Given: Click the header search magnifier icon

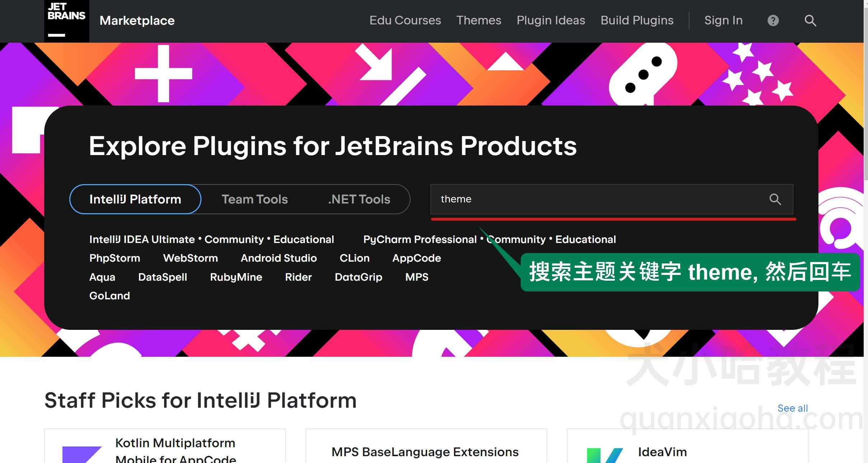Looking at the screenshot, I should [x=810, y=20].
